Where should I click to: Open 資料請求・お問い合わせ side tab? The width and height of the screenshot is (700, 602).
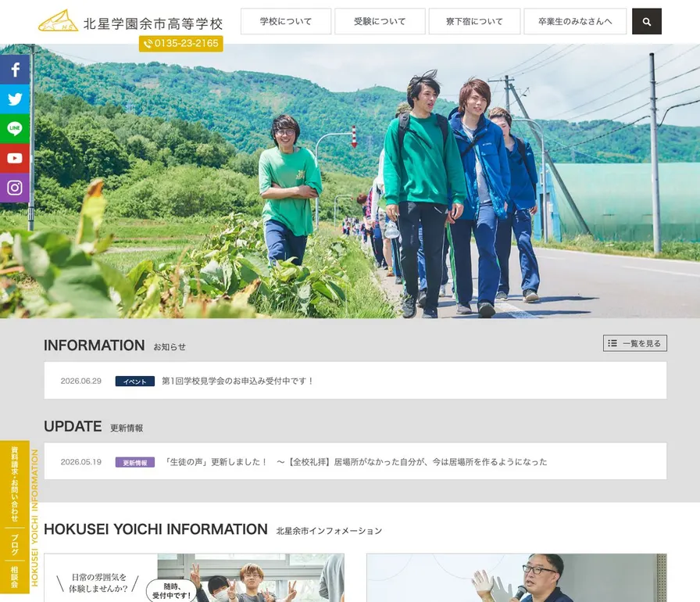[x=15, y=484]
